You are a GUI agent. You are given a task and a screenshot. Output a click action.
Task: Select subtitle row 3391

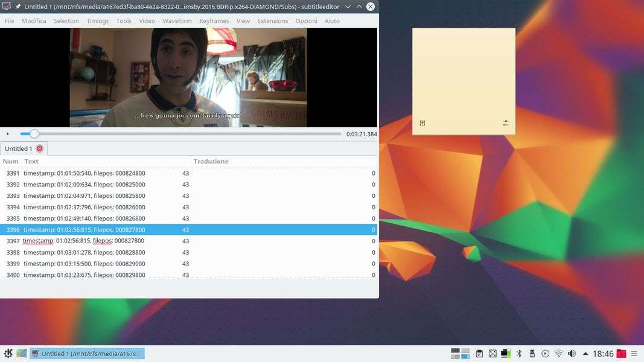188,173
